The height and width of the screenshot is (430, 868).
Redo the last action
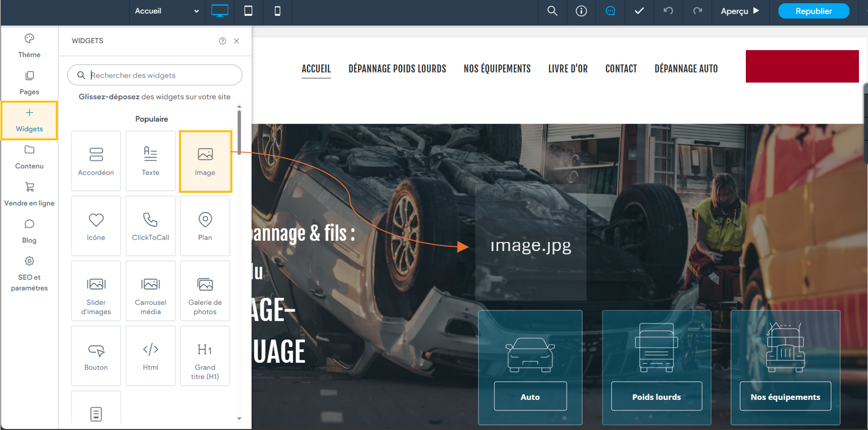coord(697,10)
